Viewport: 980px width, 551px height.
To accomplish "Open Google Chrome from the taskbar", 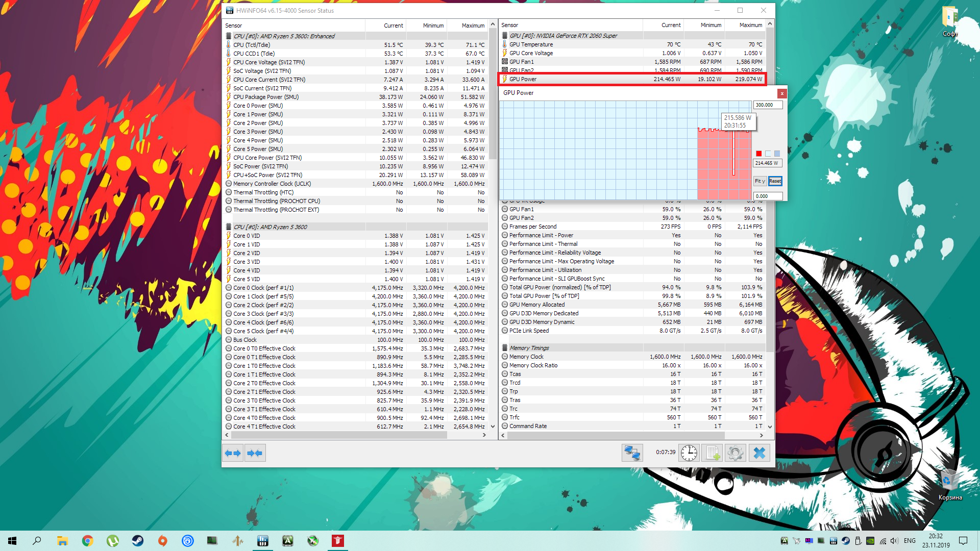I will pyautogui.click(x=88, y=541).
